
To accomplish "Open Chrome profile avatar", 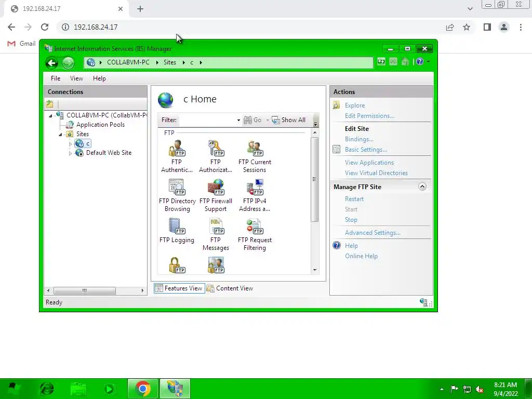I will click(504, 27).
